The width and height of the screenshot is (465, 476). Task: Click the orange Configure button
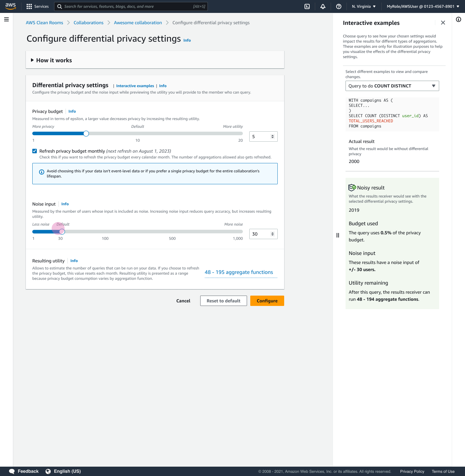pyautogui.click(x=267, y=301)
